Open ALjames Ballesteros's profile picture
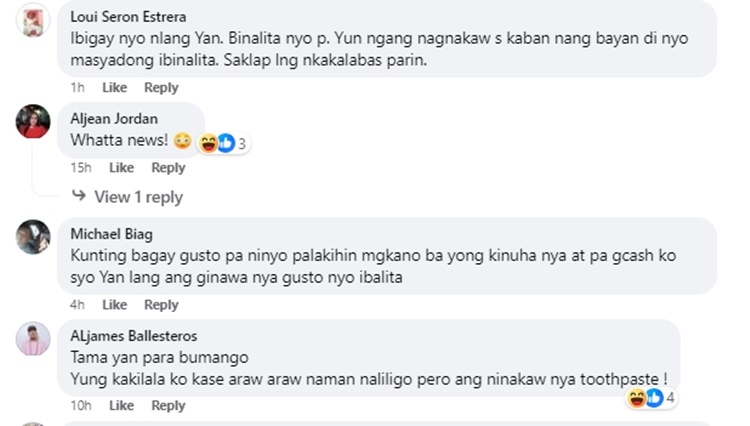This screenshot has height=426, width=750. tap(33, 339)
